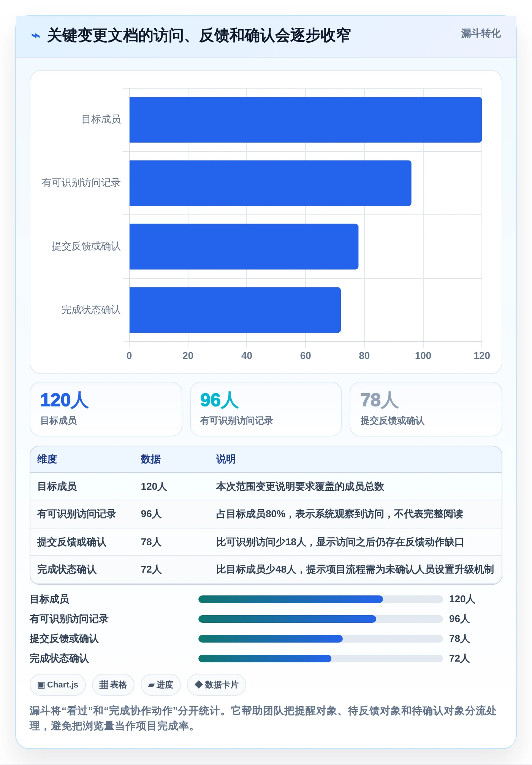The image size is (532, 765).
Task: Click the 目标成员 progress bar
Action: point(320,599)
